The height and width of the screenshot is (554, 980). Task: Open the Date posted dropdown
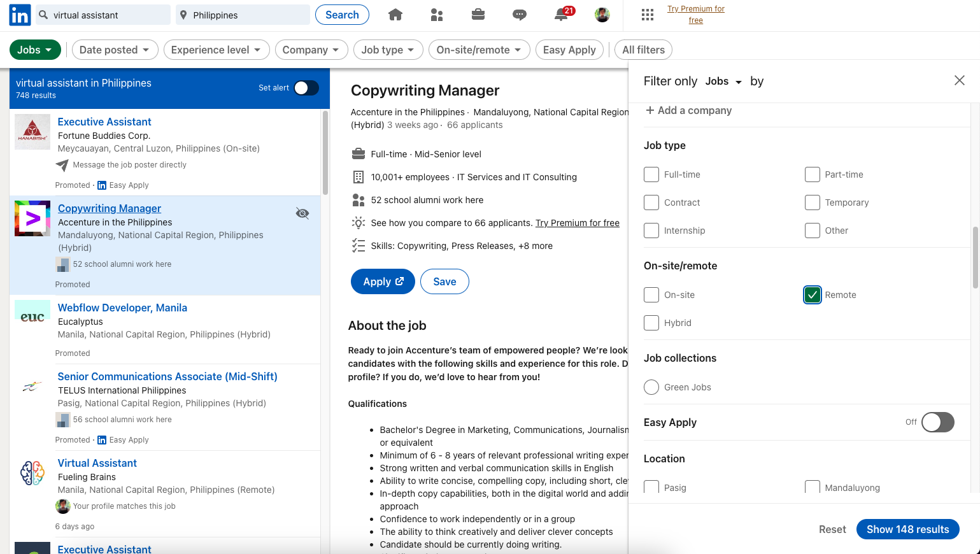[x=115, y=50]
